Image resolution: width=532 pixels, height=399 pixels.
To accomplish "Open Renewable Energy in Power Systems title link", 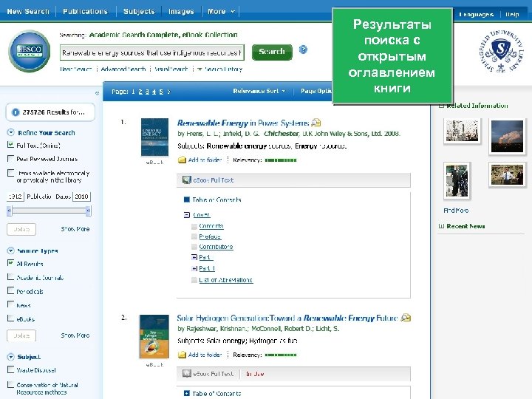I will (x=243, y=123).
